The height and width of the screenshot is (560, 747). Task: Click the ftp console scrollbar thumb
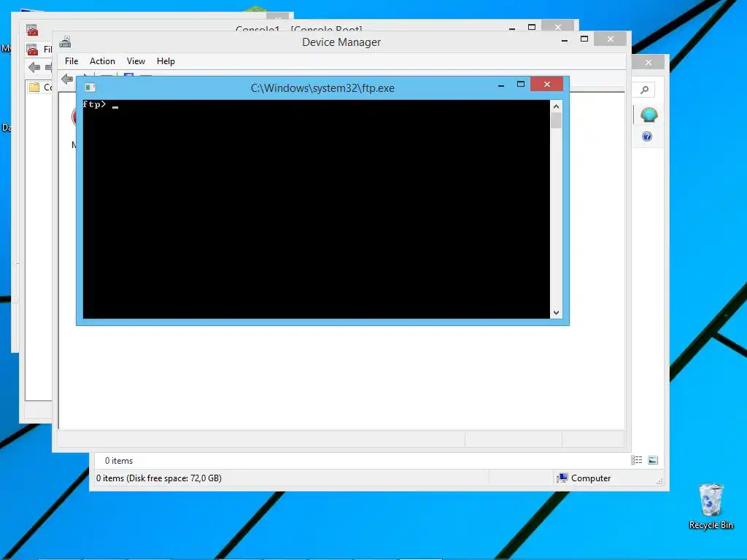click(556, 120)
